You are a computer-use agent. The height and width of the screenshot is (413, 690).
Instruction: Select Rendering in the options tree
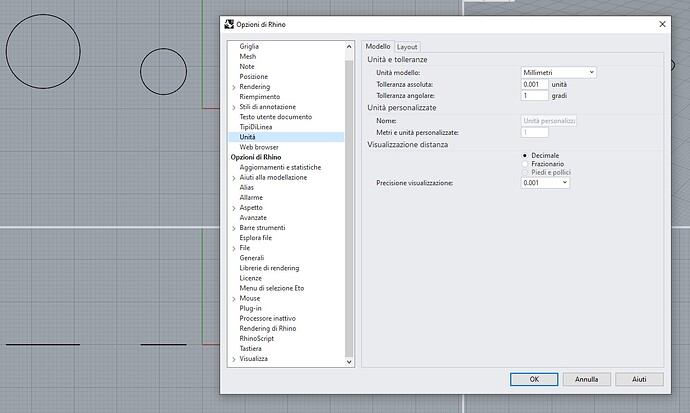tap(254, 87)
